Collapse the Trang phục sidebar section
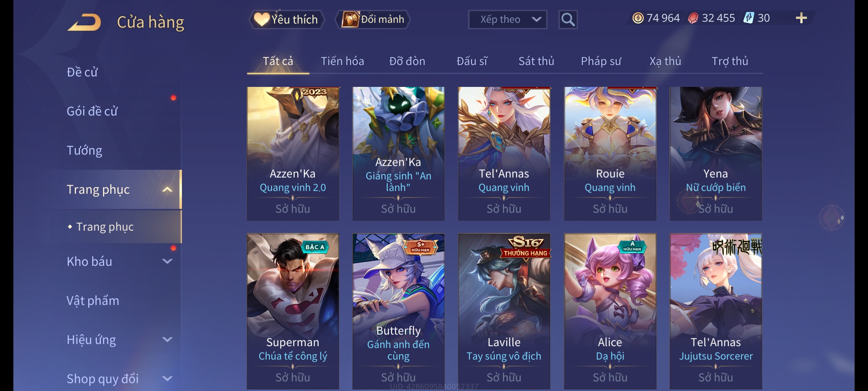The image size is (868, 391). click(x=167, y=189)
